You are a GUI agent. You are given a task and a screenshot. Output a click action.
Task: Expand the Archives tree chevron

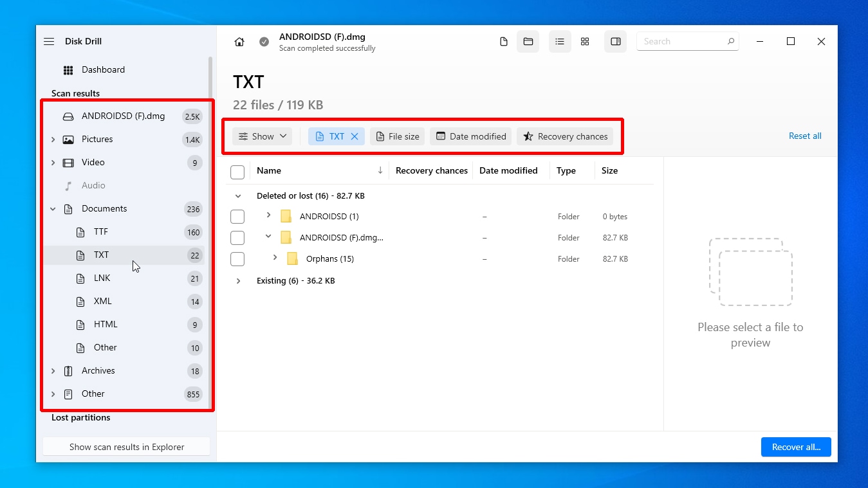[53, 371]
